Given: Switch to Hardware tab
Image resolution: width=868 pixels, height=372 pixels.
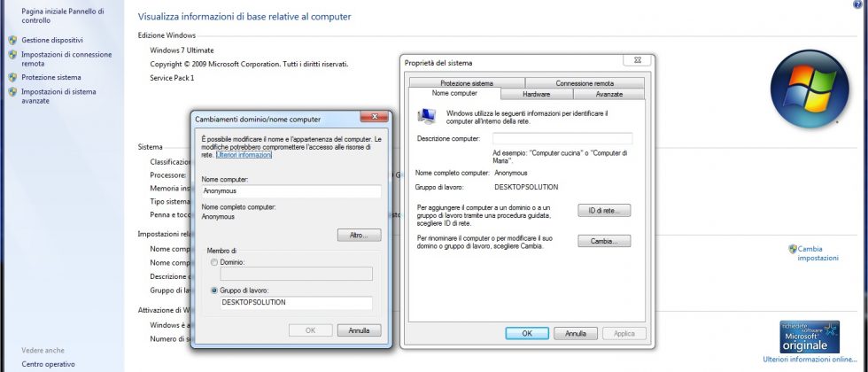Looking at the screenshot, I should [x=537, y=94].
